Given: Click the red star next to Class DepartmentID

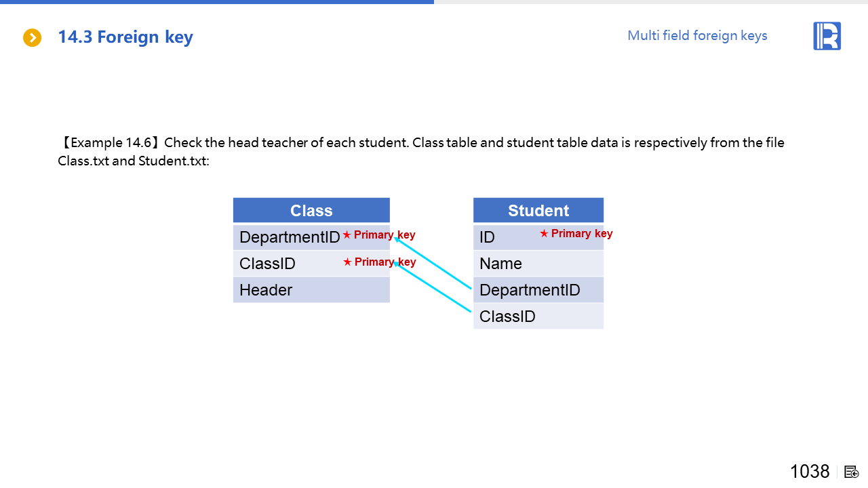Looking at the screenshot, I should 347,235.
